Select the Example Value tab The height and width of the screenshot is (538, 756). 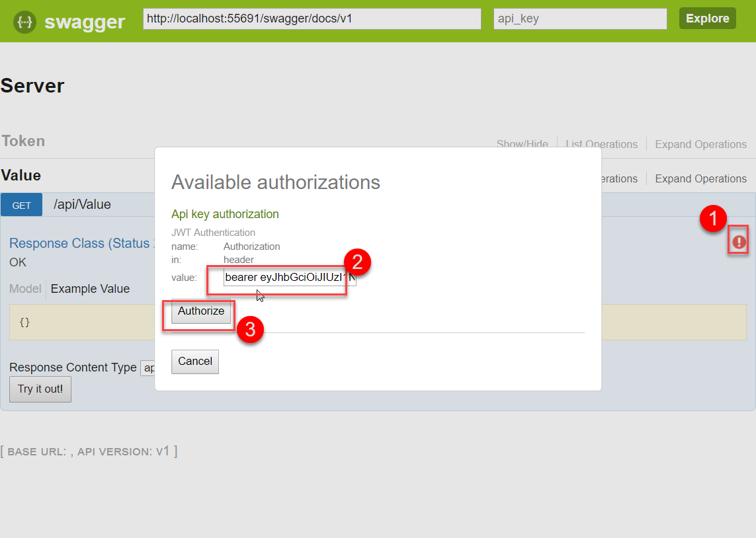(x=90, y=289)
